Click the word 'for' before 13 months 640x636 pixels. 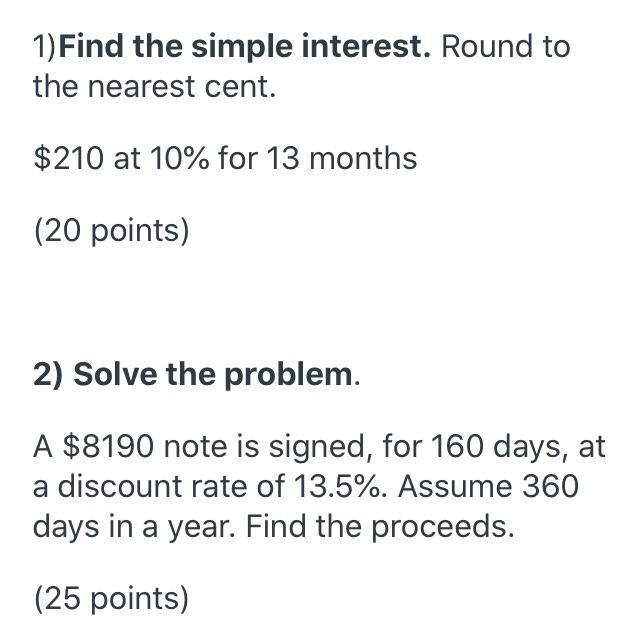(238, 158)
